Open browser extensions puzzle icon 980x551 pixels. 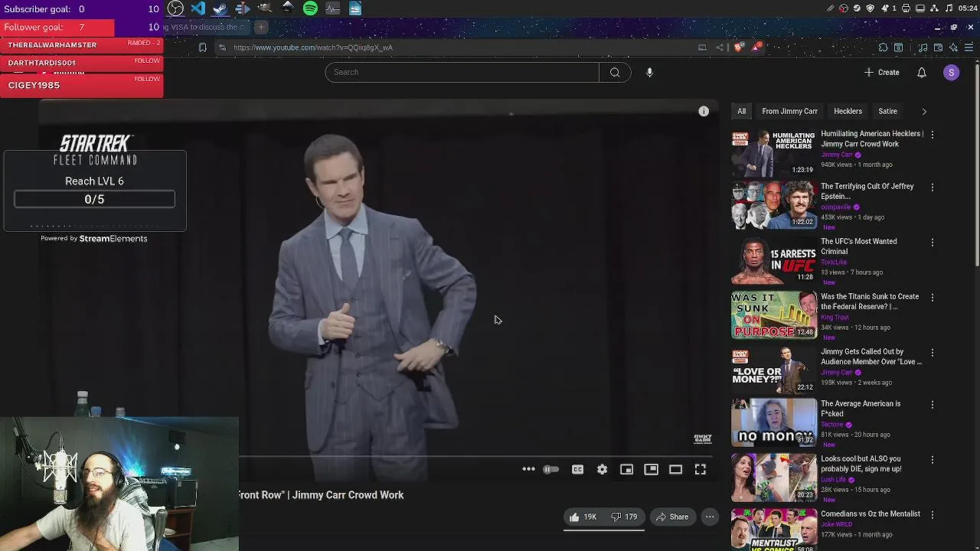883,47
